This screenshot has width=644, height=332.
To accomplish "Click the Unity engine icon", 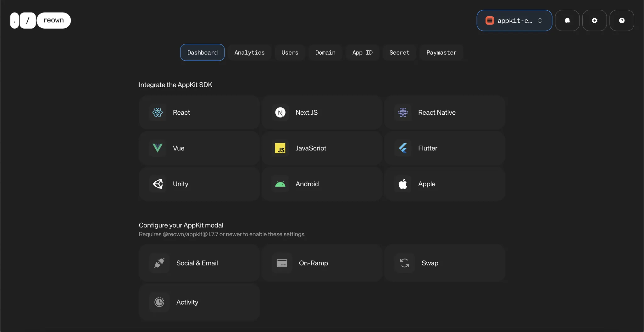I will tap(158, 184).
